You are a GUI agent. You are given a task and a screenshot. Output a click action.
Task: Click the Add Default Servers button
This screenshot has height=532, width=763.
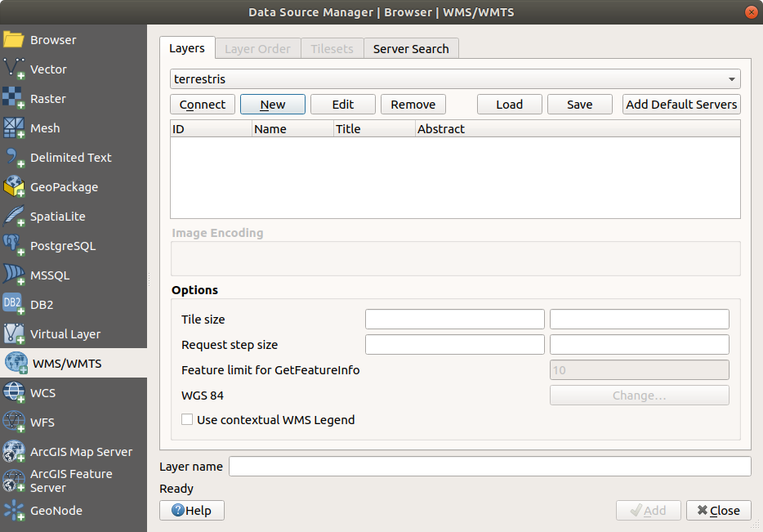point(681,105)
